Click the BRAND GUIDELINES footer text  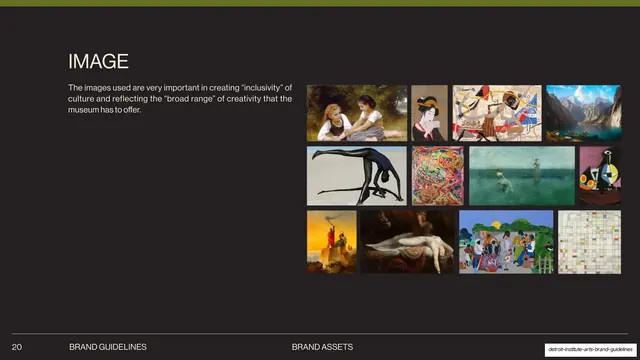pos(108,347)
